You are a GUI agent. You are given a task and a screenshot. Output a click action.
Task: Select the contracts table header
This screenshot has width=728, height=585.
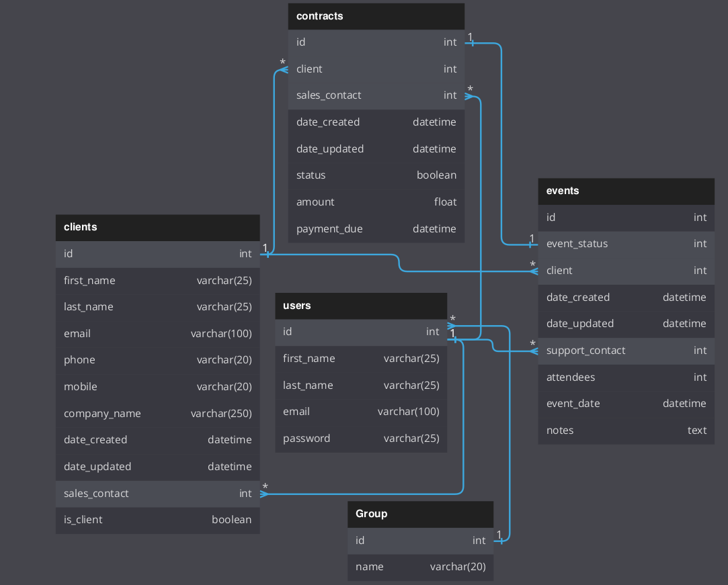(x=376, y=16)
